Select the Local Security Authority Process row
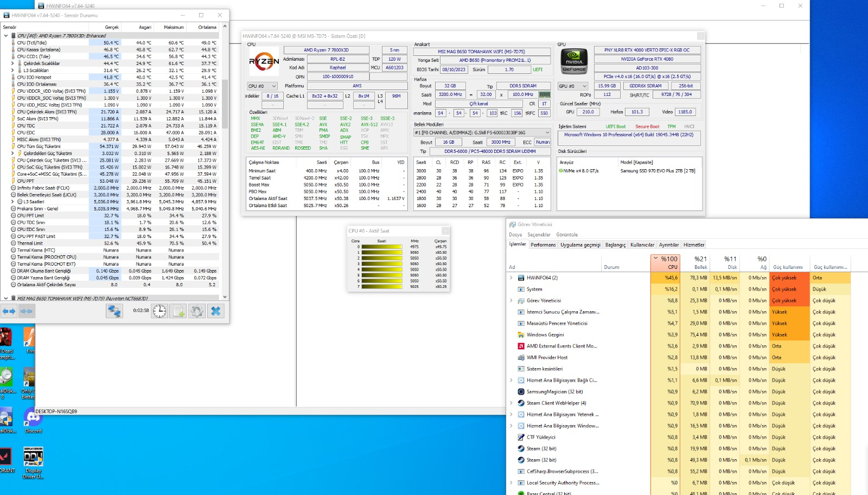Screen dimensions: 868x495 pyautogui.click(x=678, y=483)
